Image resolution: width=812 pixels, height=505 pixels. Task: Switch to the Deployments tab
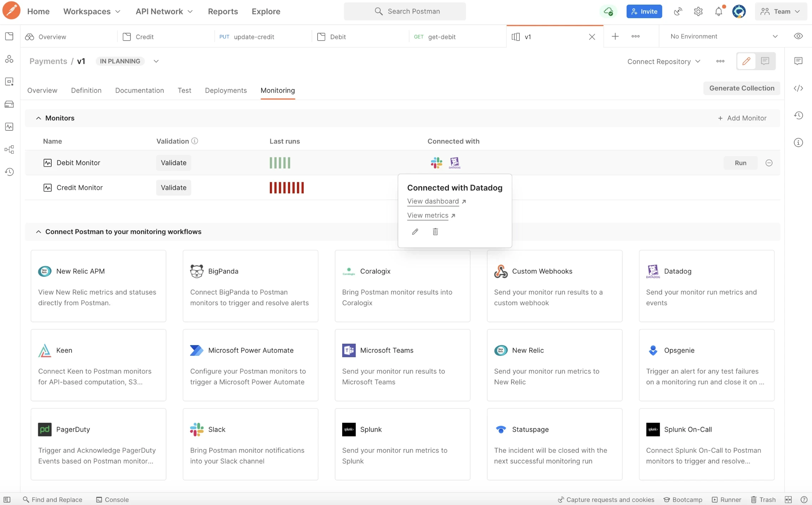coord(226,90)
